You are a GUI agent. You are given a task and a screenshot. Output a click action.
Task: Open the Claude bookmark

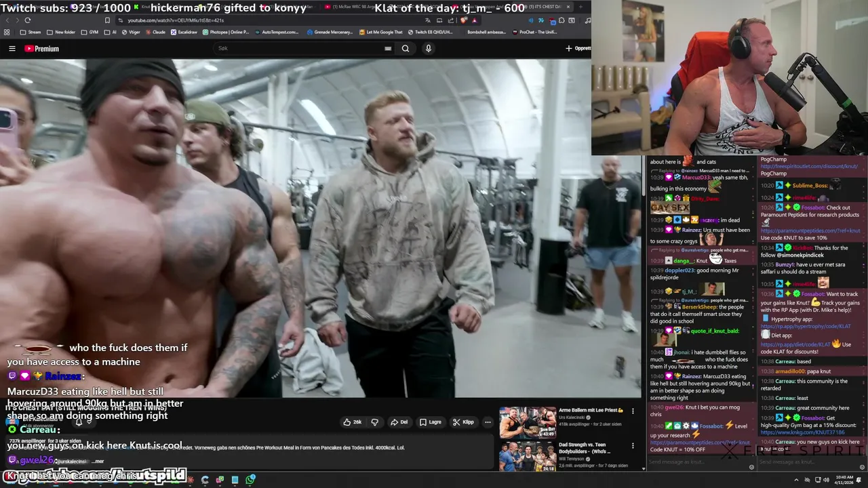[155, 32]
